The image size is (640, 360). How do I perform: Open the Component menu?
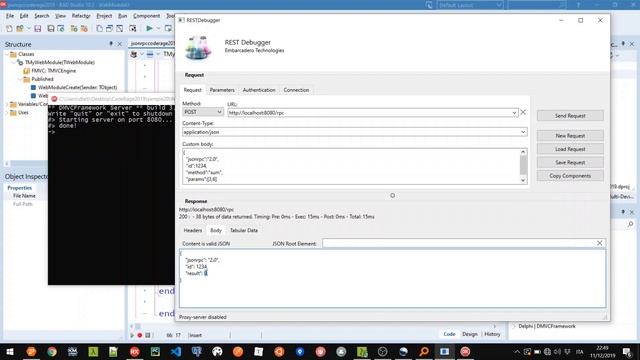[147, 16]
